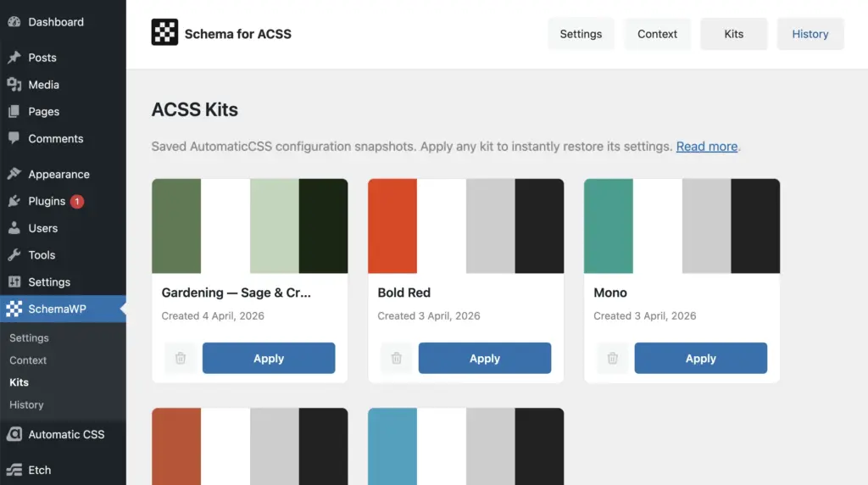
Task: Click the Pages sidebar icon
Action: (x=14, y=111)
